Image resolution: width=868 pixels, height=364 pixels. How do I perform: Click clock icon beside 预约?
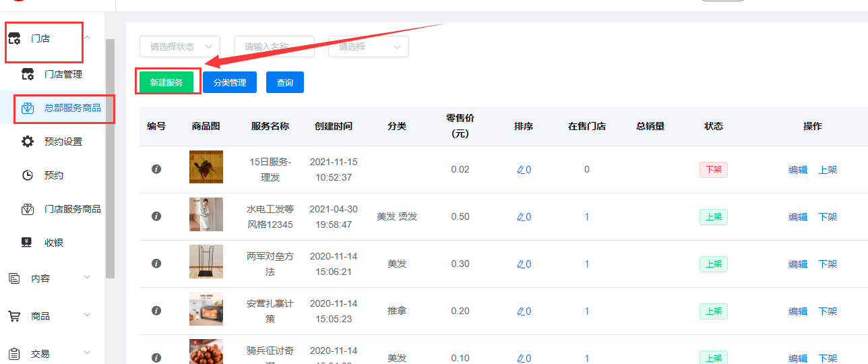point(28,175)
